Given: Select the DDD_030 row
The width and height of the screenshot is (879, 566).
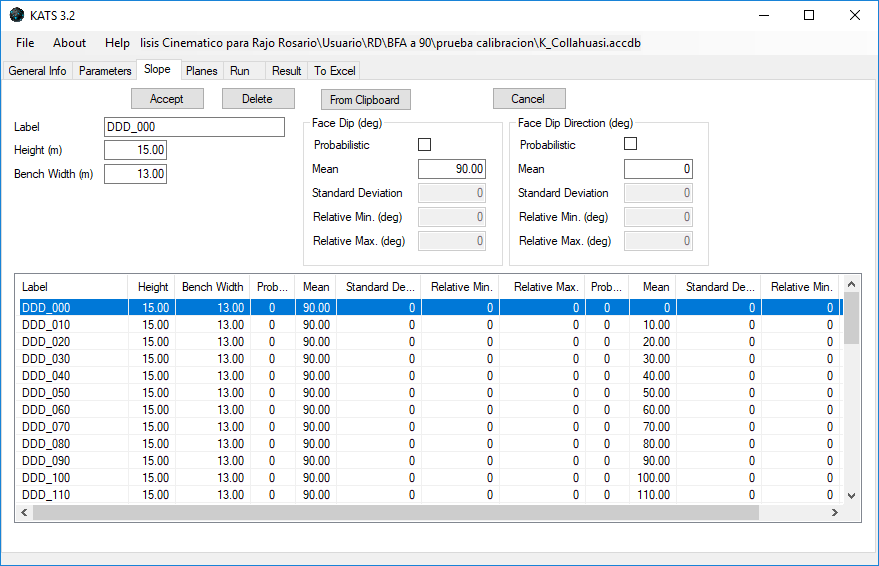Looking at the screenshot, I should [x=431, y=359].
